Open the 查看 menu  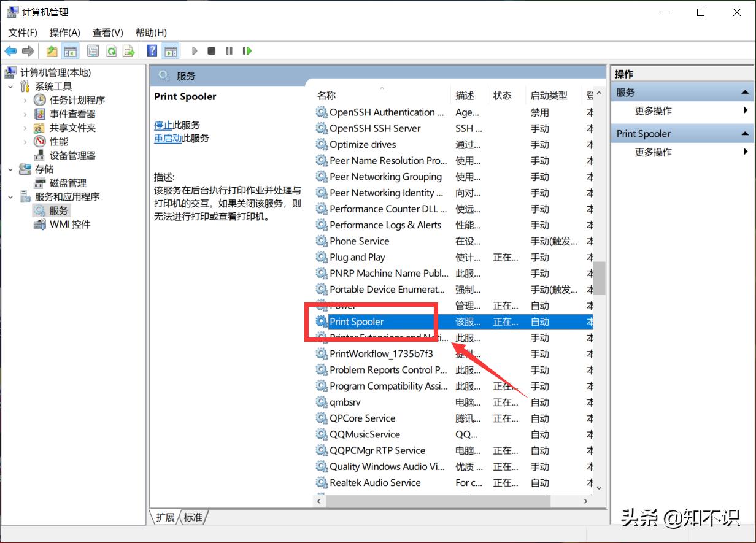[107, 32]
